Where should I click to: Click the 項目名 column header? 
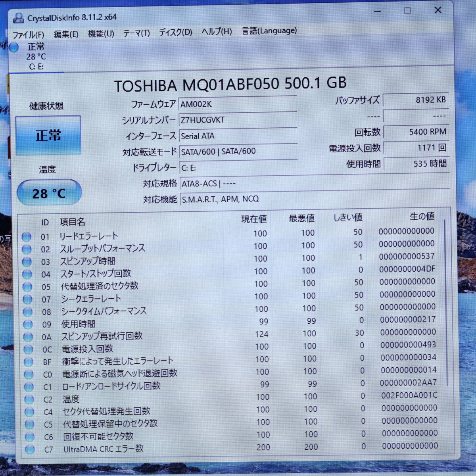72,222
